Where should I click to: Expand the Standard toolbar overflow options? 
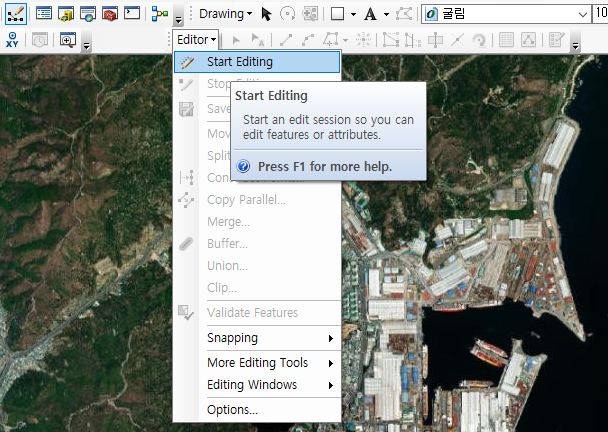178,14
